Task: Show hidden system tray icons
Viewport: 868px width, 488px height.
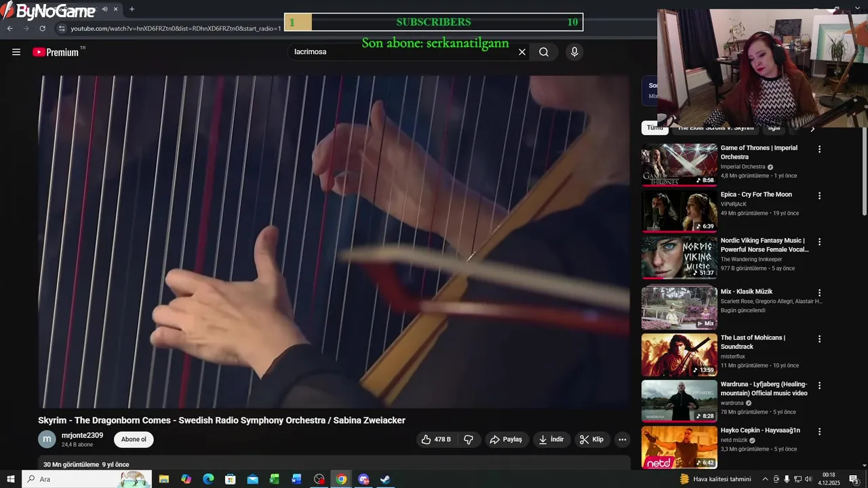Action: 766,479
